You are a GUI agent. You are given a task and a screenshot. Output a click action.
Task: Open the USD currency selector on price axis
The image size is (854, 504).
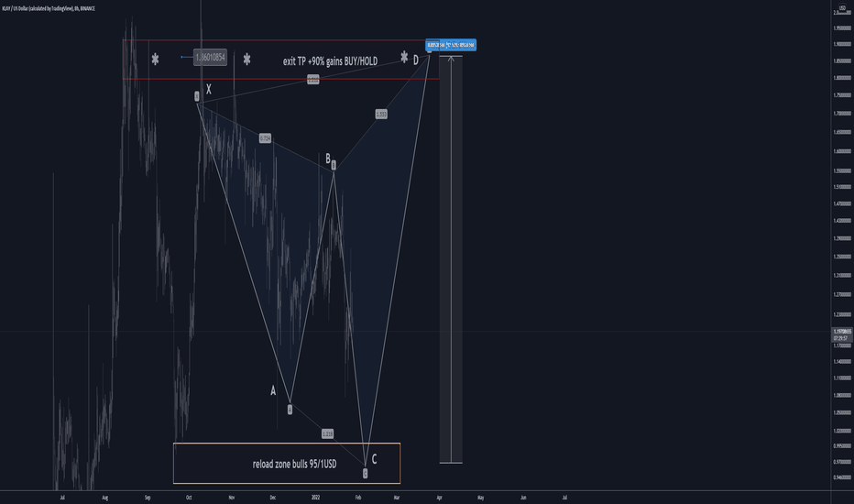pos(842,7)
